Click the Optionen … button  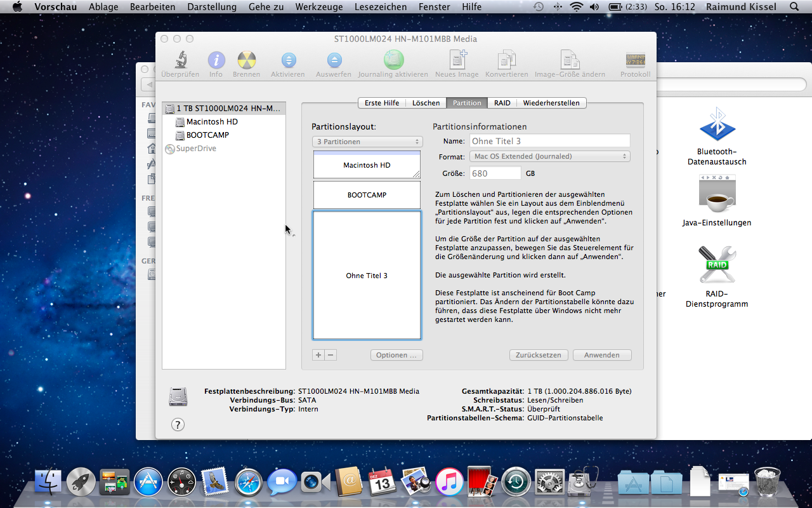(x=396, y=355)
